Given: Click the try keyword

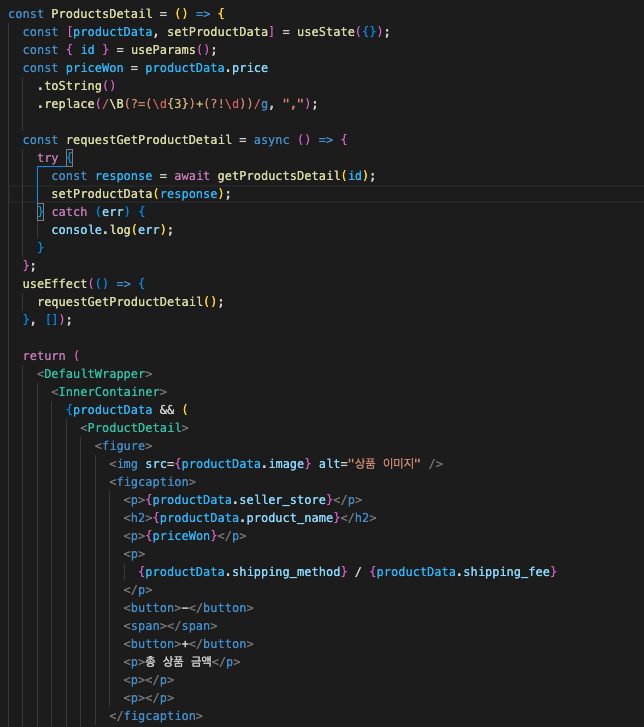Looking at the screenshot, I should 48,158.
